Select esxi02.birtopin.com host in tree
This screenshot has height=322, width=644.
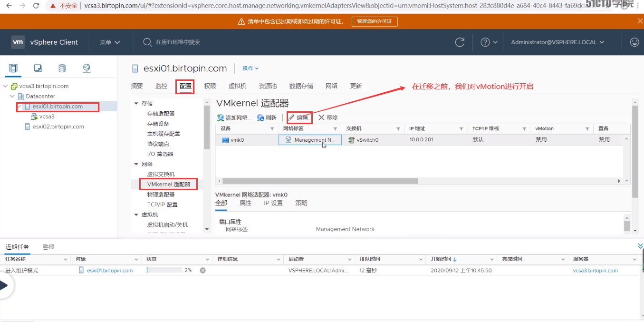[x=58, y=127]
